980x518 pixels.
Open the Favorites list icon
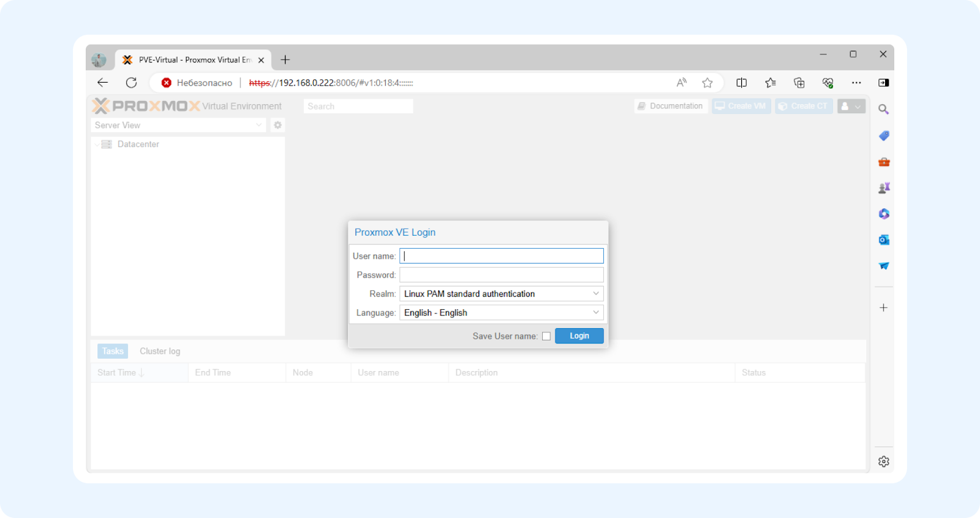770,83
